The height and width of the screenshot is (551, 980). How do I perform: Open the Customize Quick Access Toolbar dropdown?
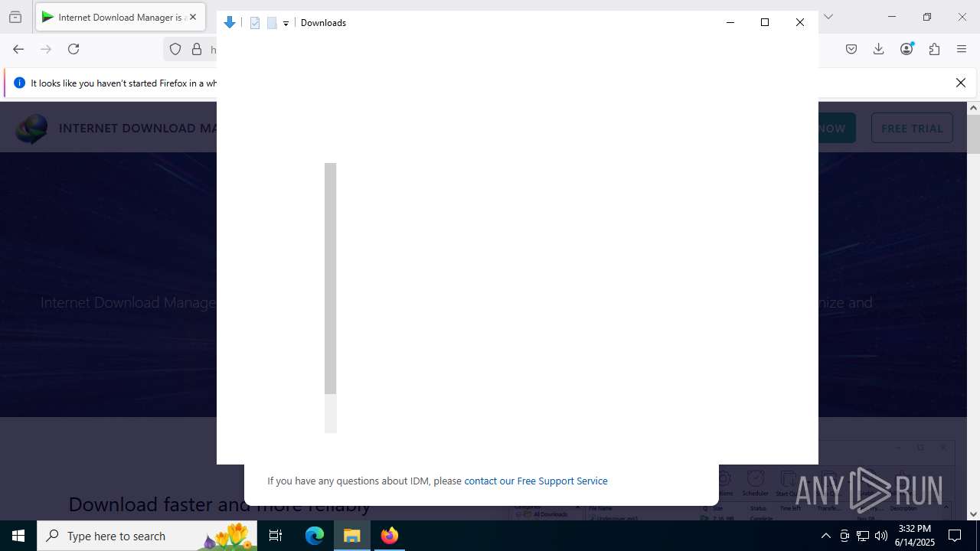point(286,24)
